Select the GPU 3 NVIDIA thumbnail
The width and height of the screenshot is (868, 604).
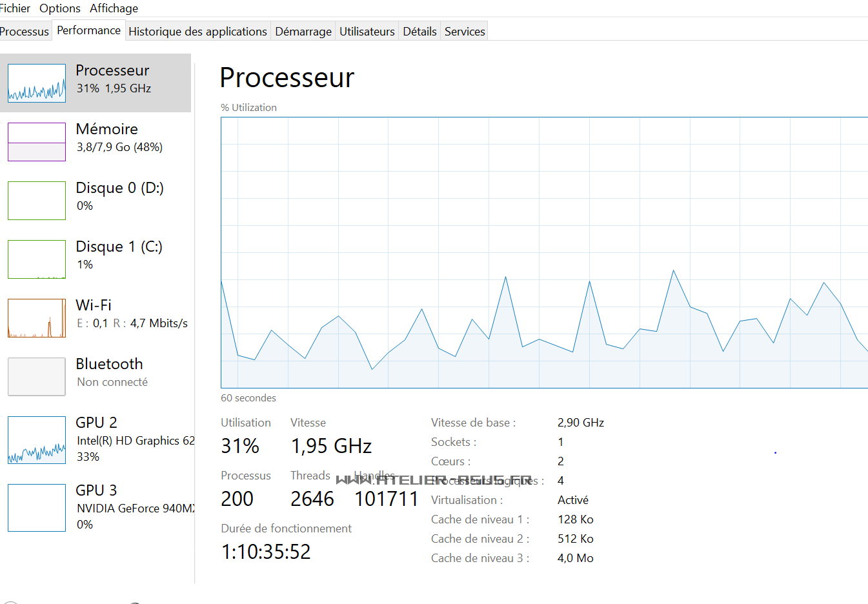click(x=37, y=508)
